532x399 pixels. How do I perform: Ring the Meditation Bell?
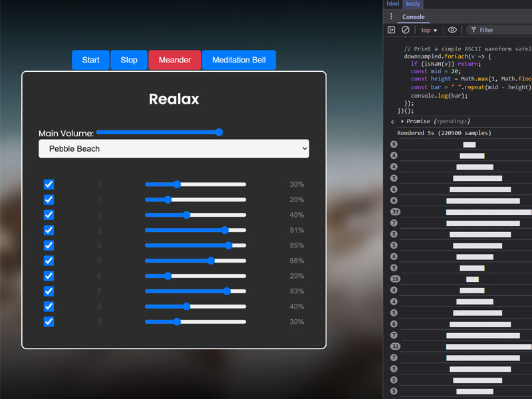[239, 60]
